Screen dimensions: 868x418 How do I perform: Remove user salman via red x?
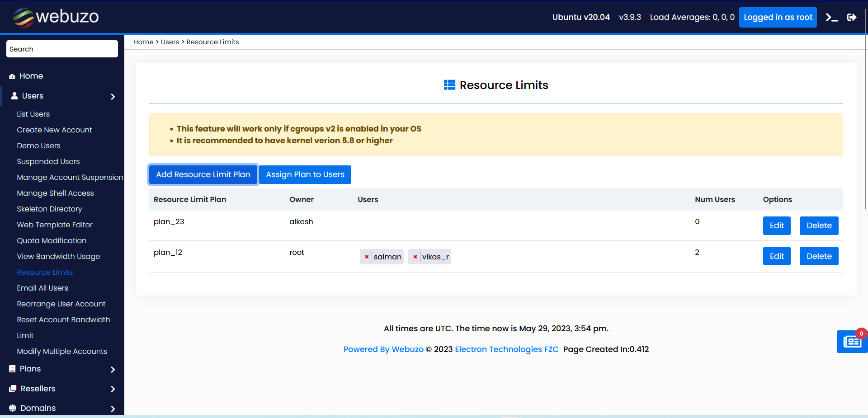367,257
